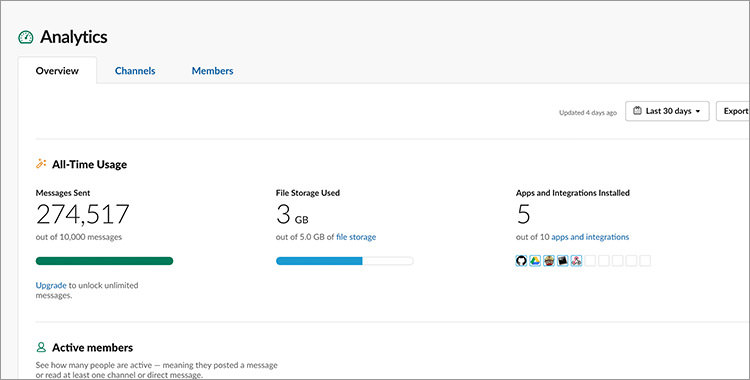
Task: Click the blue file storage progress bar
Action: 344,261
